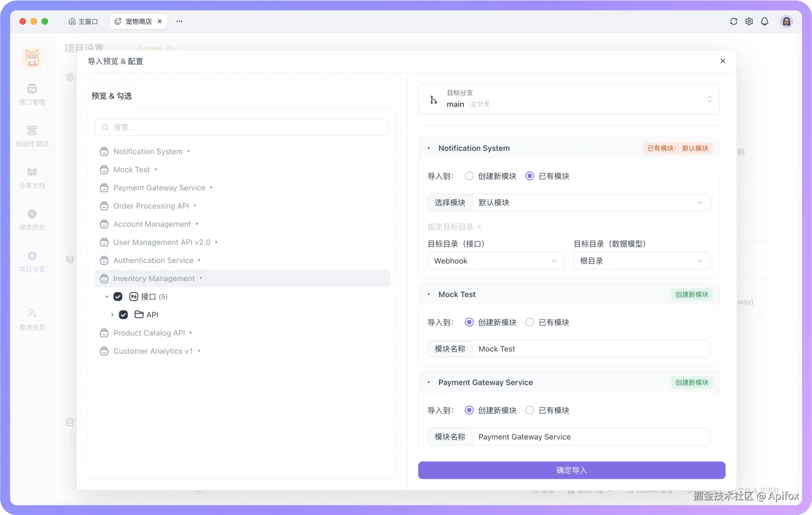Click the Product Catalog API module icon
The height and width of the screenshot is (515, 812).
[x=104, y=333]
